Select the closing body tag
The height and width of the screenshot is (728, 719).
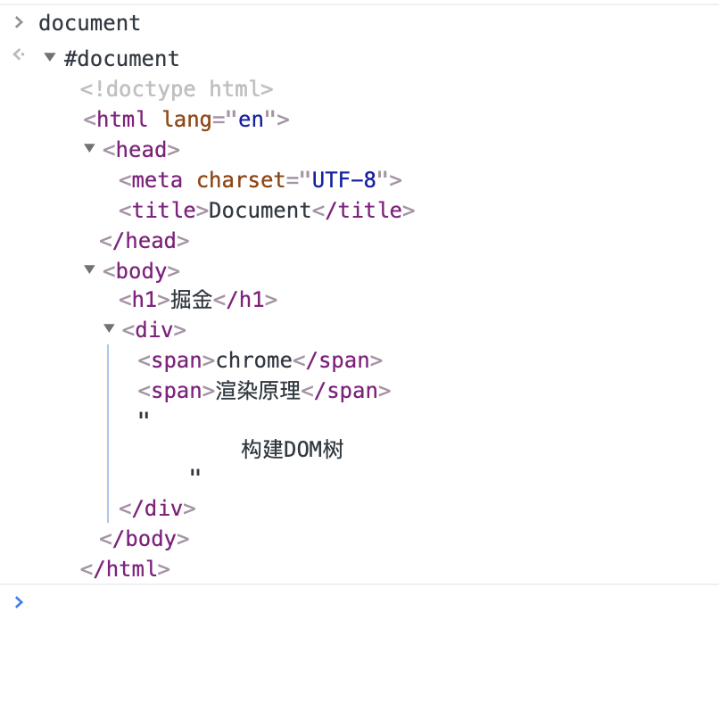coord(145,539)
